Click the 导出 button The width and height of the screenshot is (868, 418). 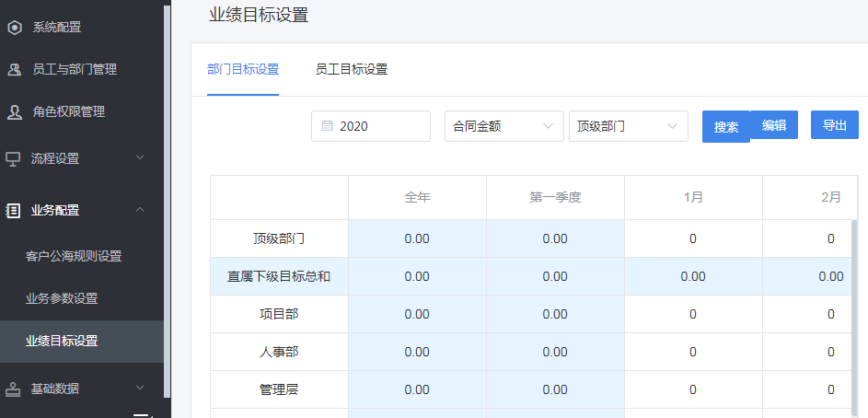point(835,125)
